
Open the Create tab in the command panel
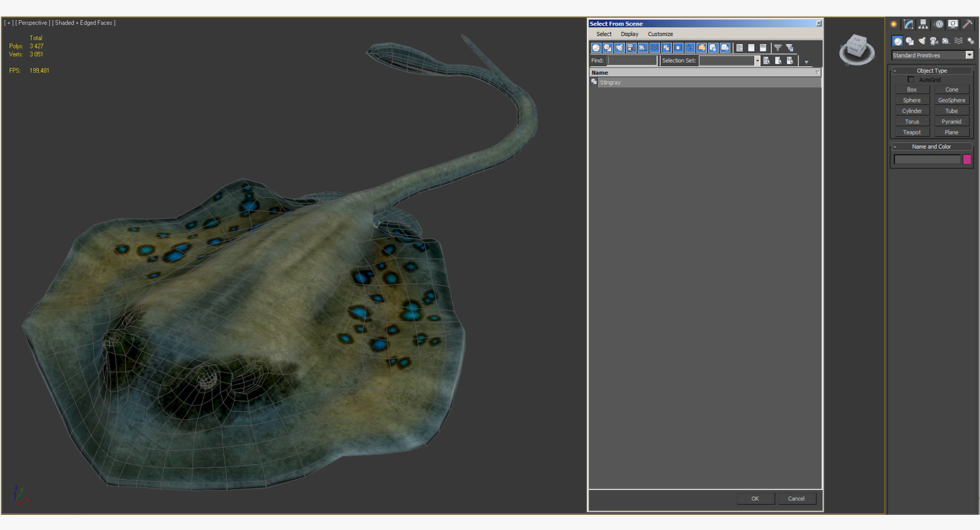(x=894, y=24)
